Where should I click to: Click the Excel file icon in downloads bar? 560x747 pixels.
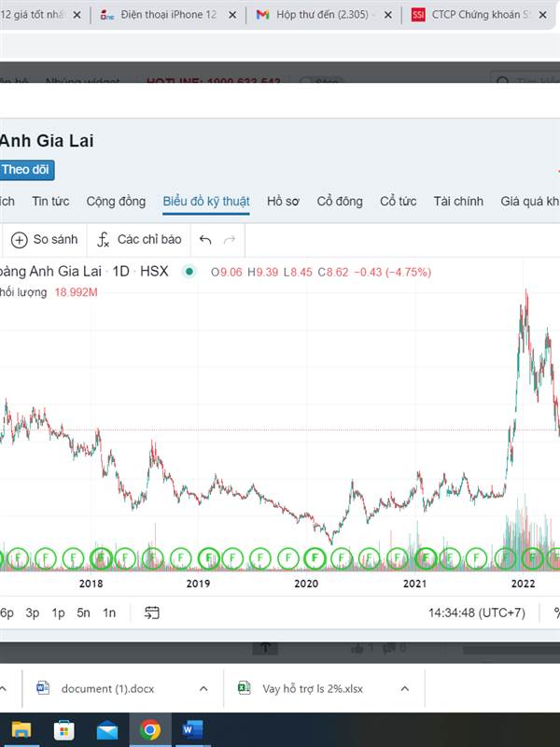[x=245, y=688]
